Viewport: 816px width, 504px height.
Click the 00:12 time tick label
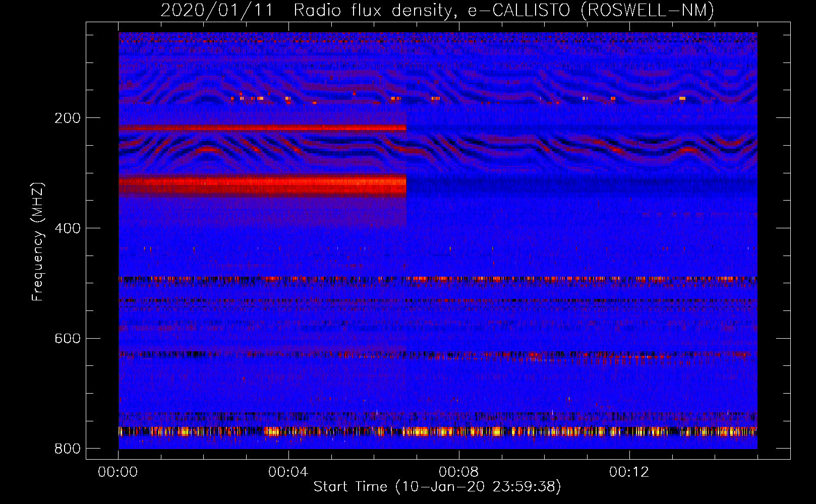(629, 472)
